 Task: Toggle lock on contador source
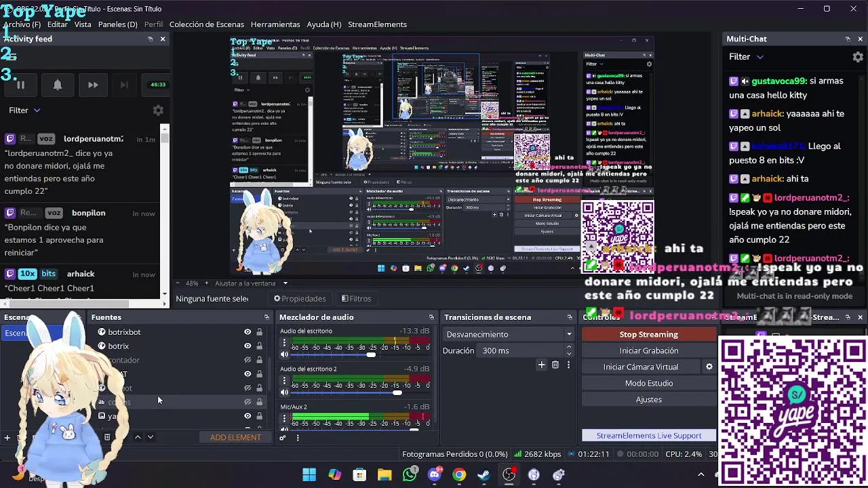click(x=259, y=360)
